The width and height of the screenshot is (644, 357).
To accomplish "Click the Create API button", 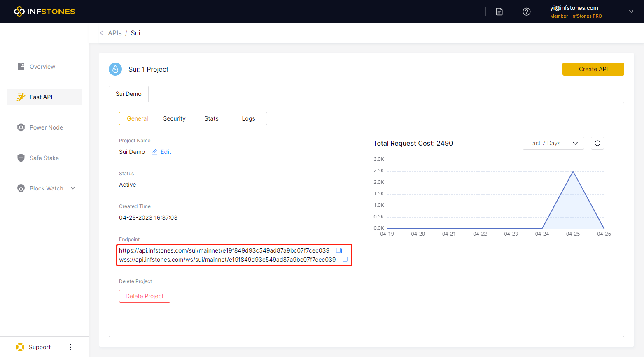I will point(593,69).
